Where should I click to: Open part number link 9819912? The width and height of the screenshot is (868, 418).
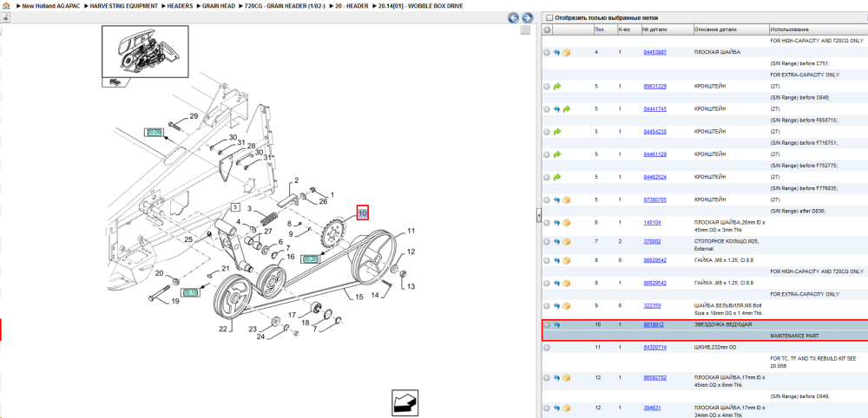[654, 324]
